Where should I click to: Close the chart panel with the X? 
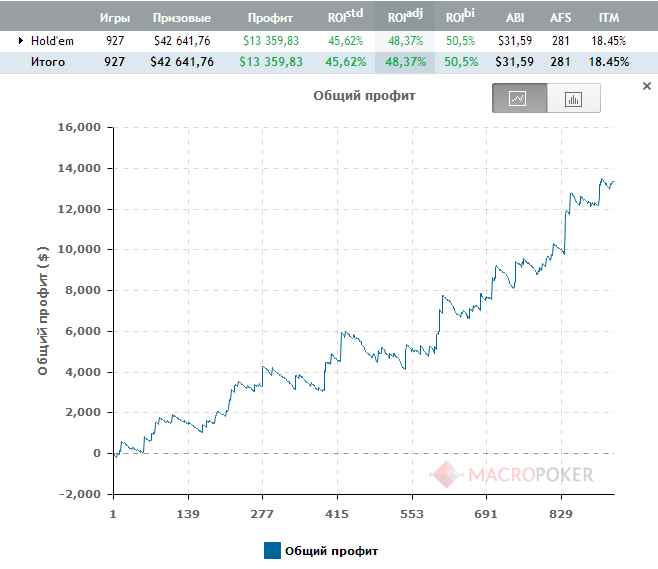(x=647, y=86)
